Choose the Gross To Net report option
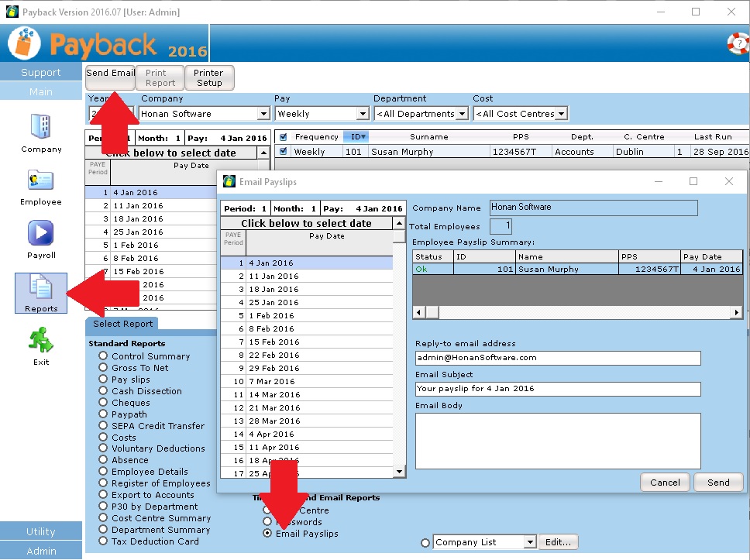The height and width of the screenshot is (560, 750). coord(103,368)
